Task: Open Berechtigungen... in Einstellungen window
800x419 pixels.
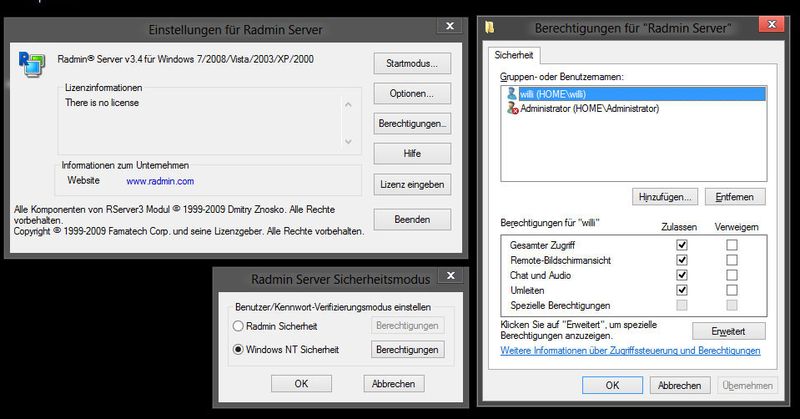Action: click(x=412, y=124)
